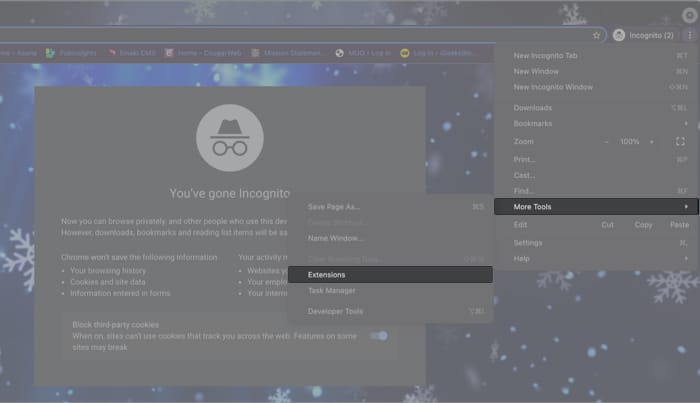Viewport: 700px width, 403px height.
Task: Click "Information entered in forms" list item
Action: (x=120, y=293)
